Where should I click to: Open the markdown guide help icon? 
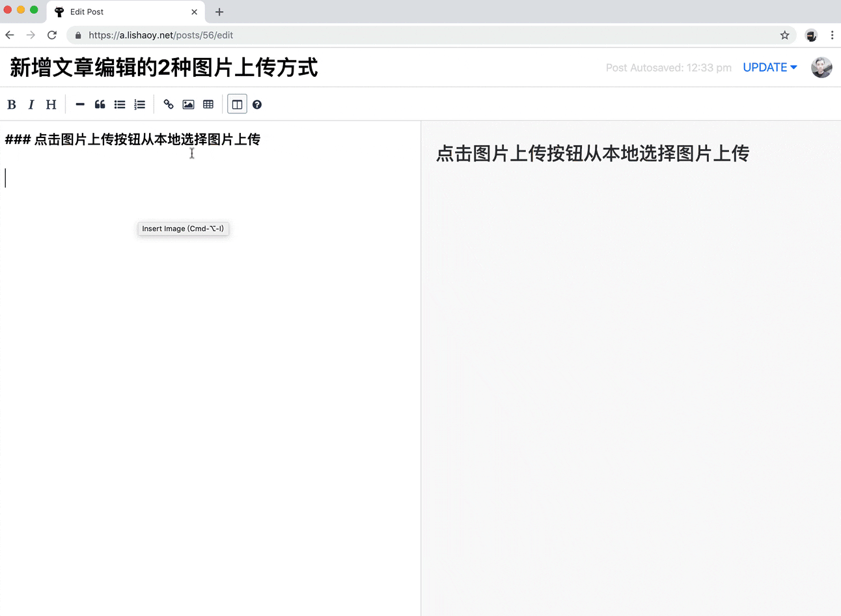(257, 104)
